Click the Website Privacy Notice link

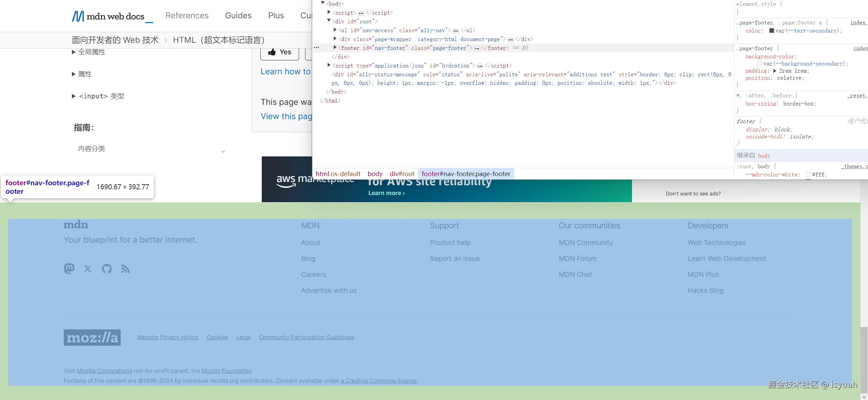click(167, 337)
